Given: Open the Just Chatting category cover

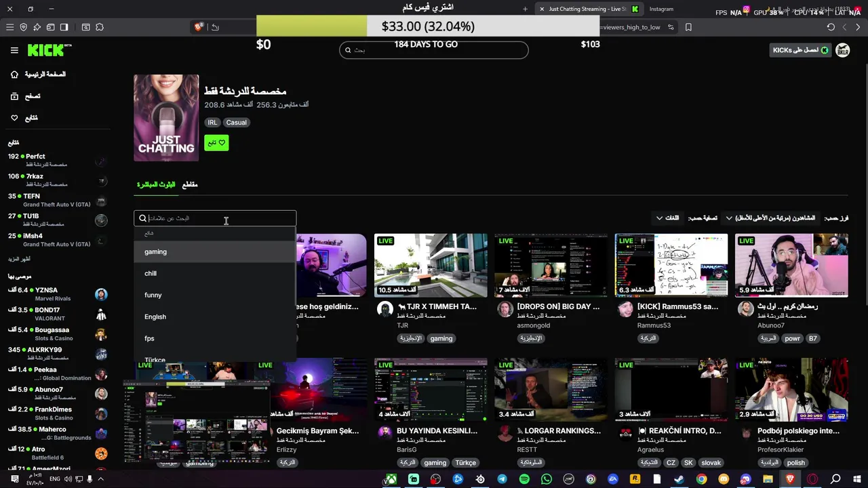Looking at the screenshot, I should click(166, 118).
